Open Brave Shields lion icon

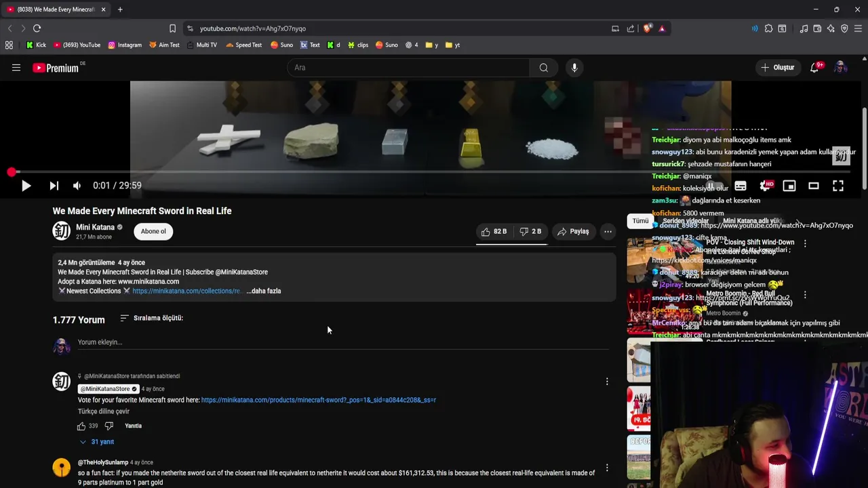pos(647,28)
